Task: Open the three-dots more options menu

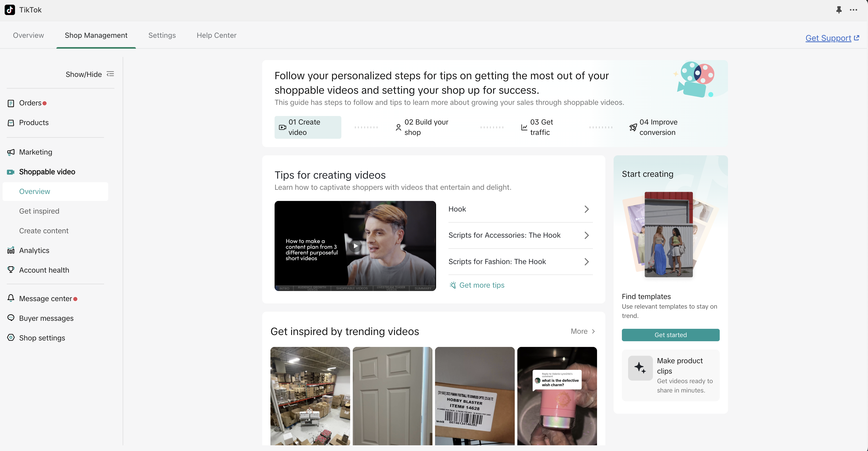Action: [854, 10]
